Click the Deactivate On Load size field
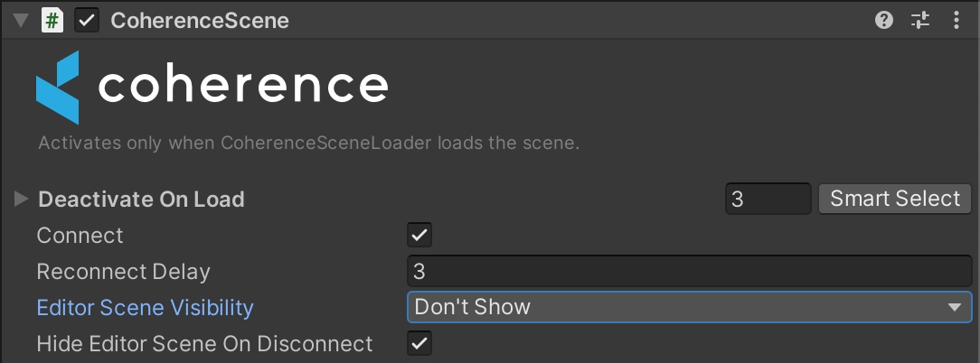This screenshot has width=980, height=363. 768,199
